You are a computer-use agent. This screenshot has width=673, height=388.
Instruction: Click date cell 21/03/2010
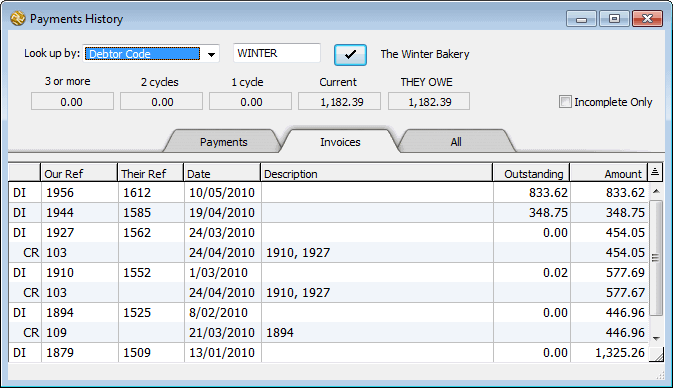(x=222, y=333)
